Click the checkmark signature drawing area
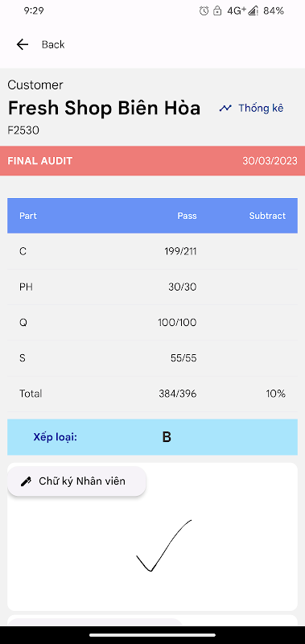This screenshot has height=644, width=305. coord(152,547)
